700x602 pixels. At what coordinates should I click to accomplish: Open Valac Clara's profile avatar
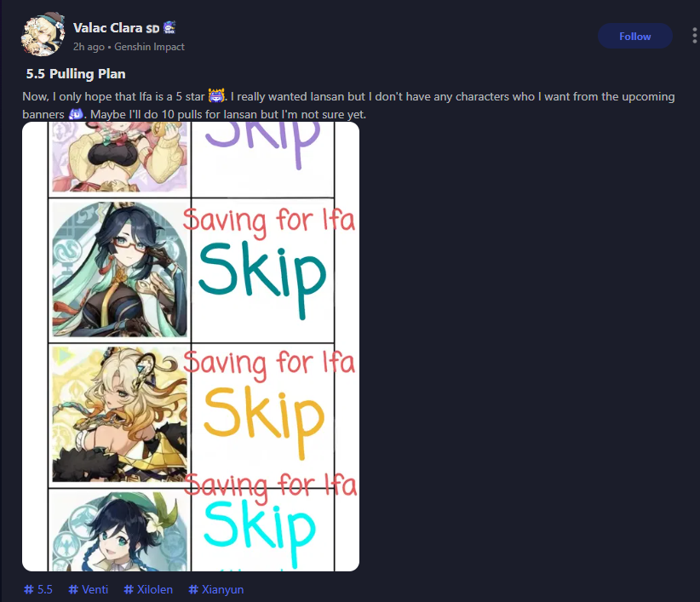pos(43,35)
